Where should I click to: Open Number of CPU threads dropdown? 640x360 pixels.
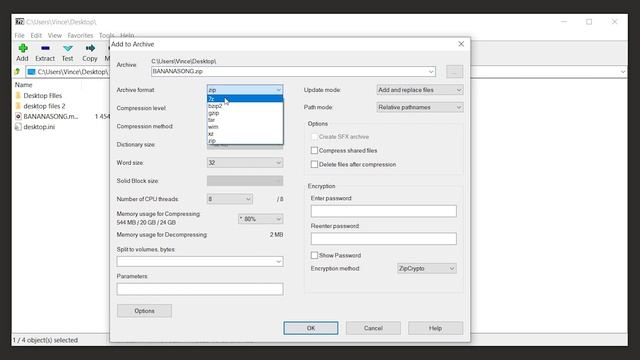click(x=229, y=199)
